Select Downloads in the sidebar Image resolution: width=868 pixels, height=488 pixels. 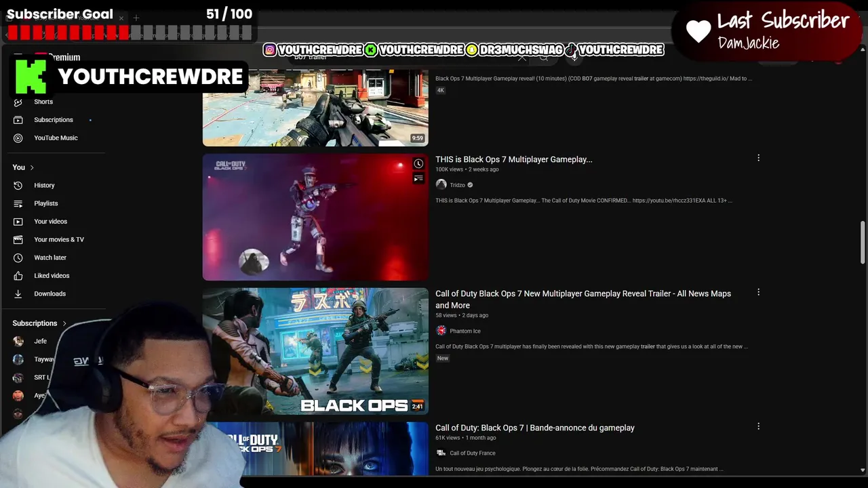tap(50, 293)
